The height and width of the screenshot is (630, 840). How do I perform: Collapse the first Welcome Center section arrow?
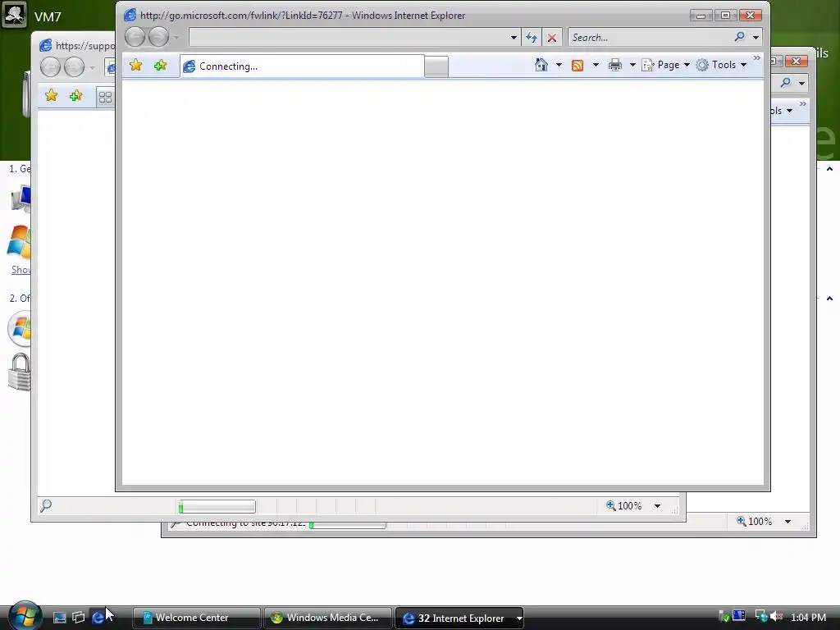830,169
